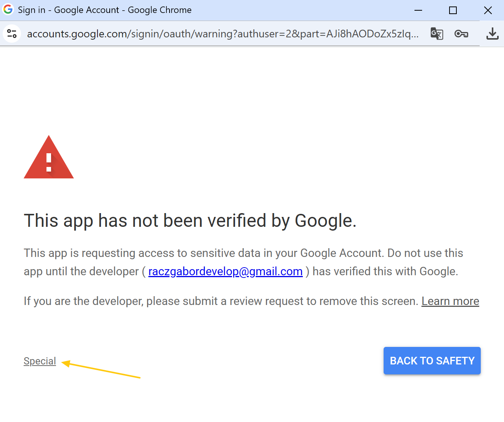
Task: Click the window title 'Sign in - Google Account'
Action: pyautogui.click(x=69, y=10)
